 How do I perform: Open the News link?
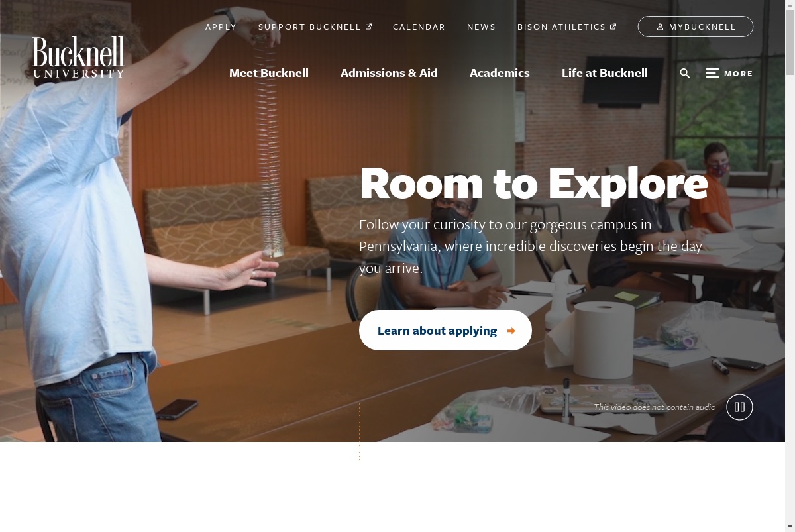click(x=481, y=27)
